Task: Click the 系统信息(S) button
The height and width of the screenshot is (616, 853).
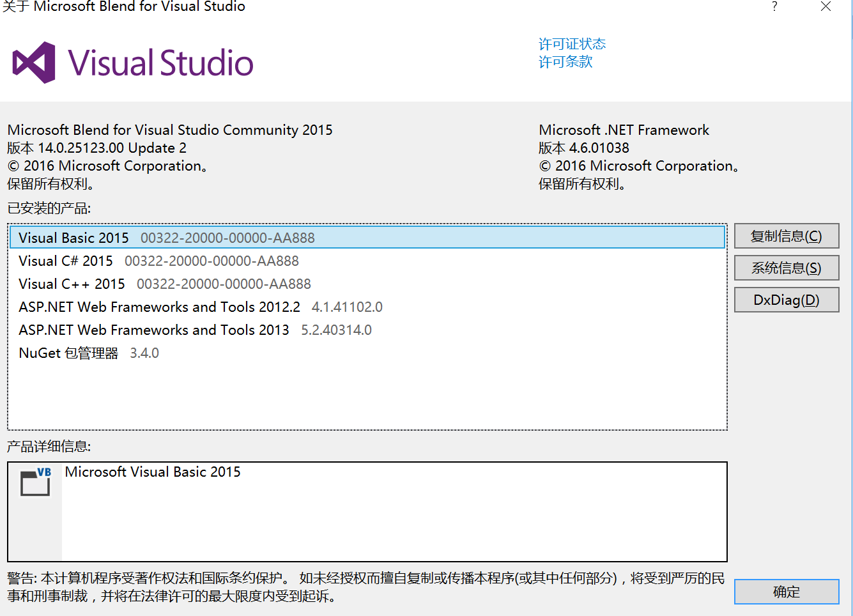Action: click(x=787, y=268)
